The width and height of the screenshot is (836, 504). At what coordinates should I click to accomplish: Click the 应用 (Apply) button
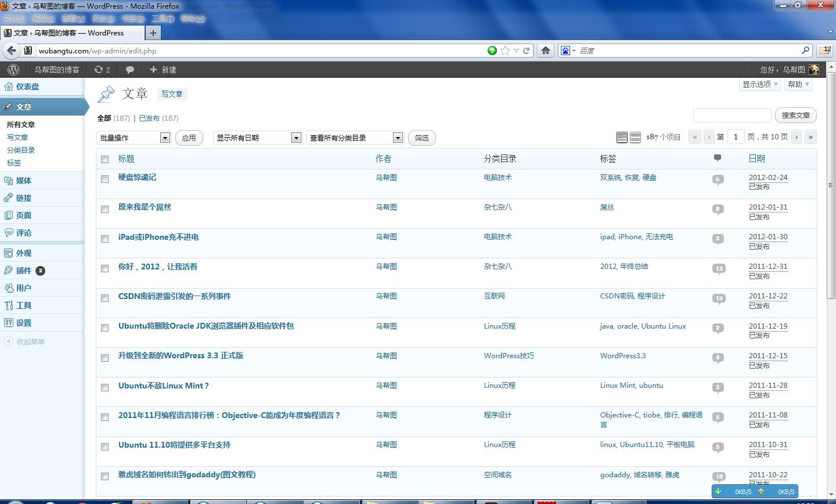189,138
